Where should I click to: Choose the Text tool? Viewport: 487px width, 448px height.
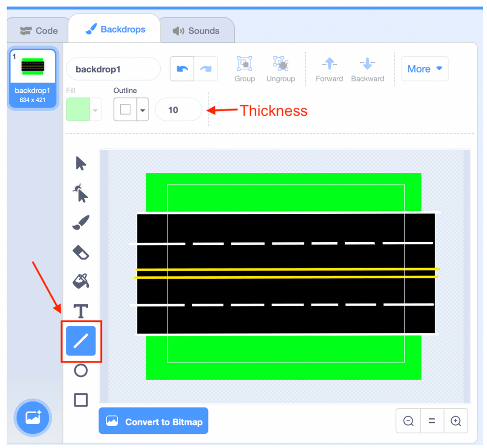[81, 311]
